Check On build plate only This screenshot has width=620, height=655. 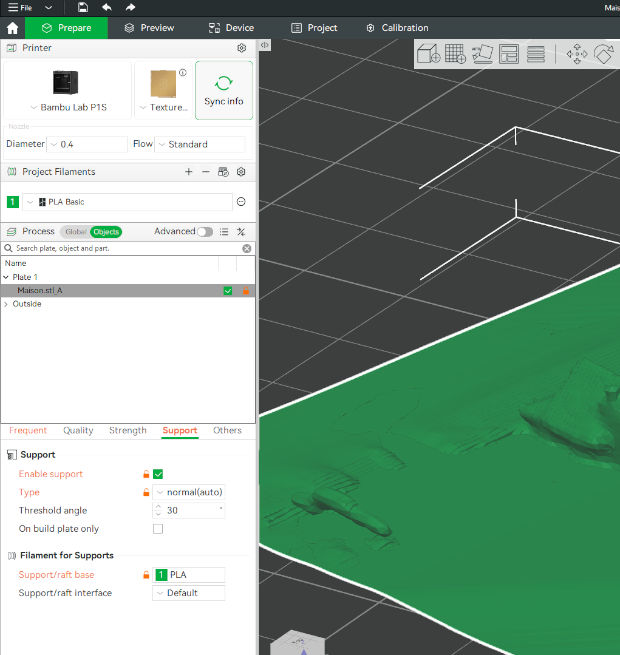click(158, 529)
